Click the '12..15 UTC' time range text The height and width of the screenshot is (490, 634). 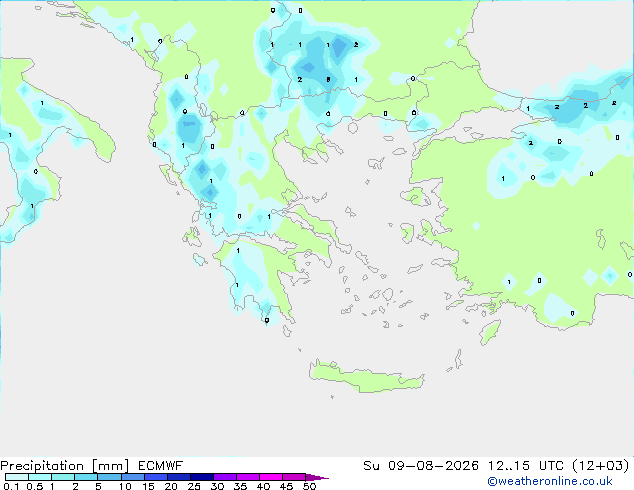click(x=526, y=466)
